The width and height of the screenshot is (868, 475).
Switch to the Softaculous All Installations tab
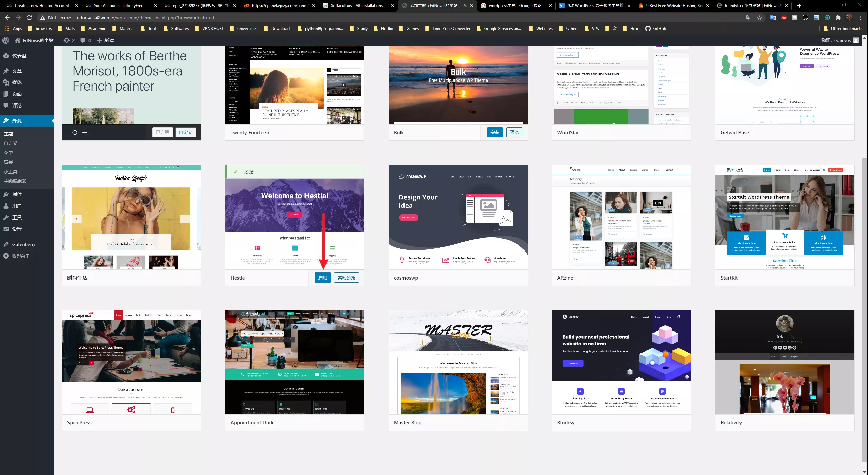pyautogui.click(x=357, y=6)
